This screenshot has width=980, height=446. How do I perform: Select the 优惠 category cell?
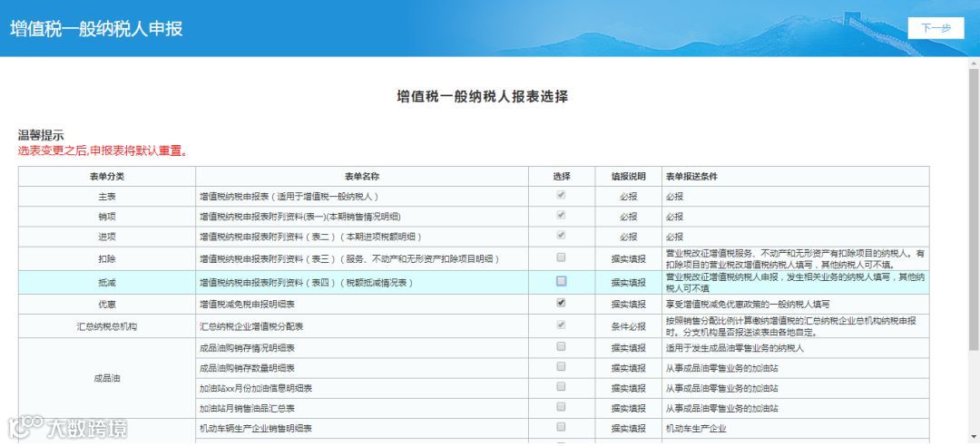[x=107, y=305]
